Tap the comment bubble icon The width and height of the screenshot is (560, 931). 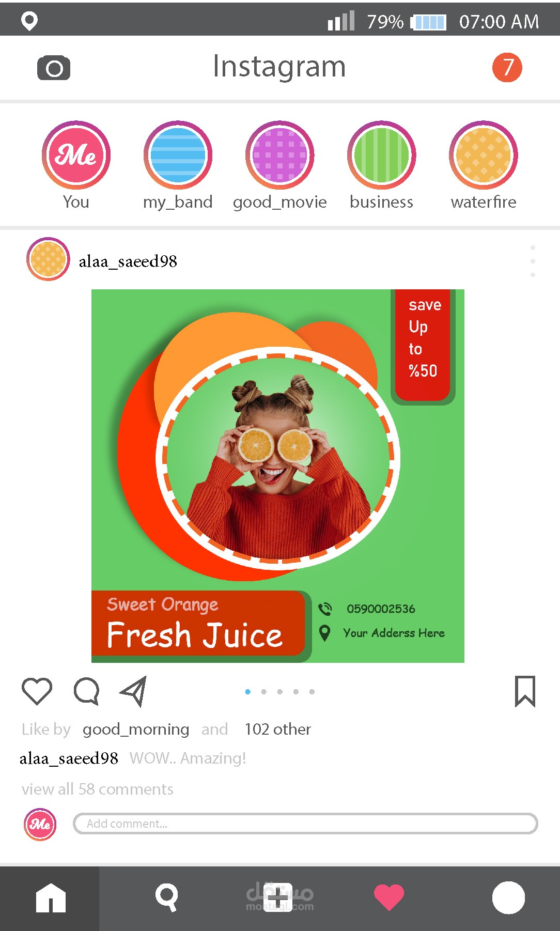86,691
